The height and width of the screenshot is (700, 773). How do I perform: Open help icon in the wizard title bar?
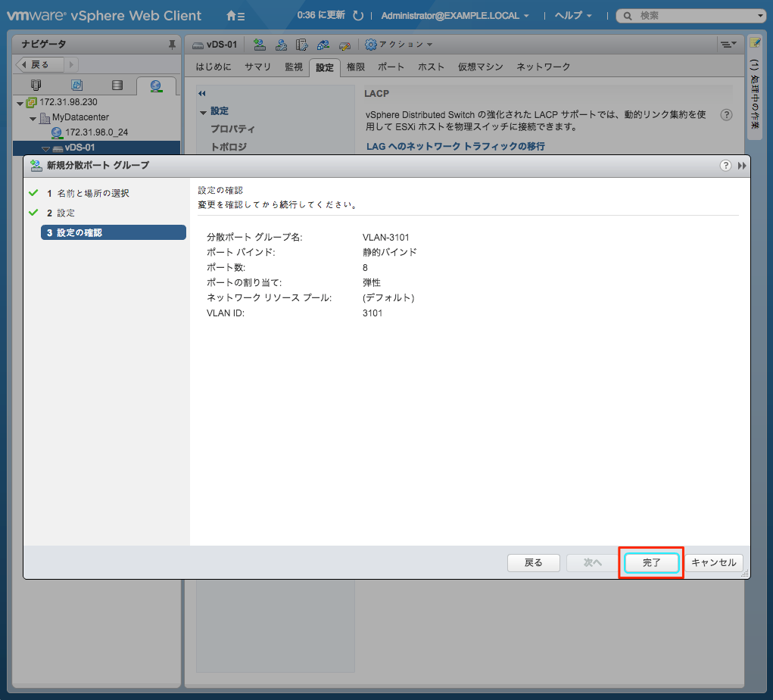pyautogui.click(x=725, y=166)
